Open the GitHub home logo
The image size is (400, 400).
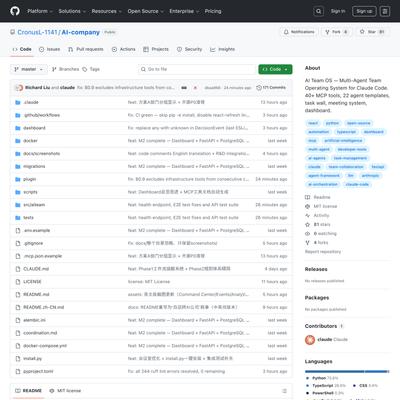click(15, 11)
